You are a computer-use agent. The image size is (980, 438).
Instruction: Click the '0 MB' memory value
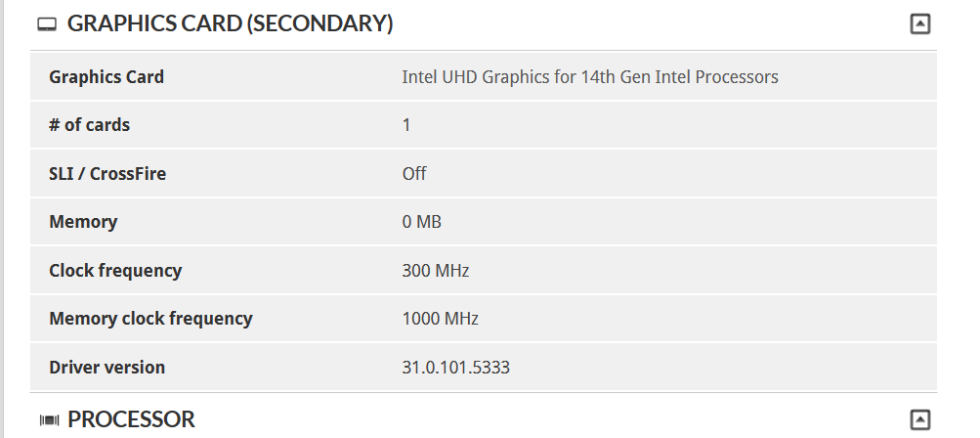[422, 222]
